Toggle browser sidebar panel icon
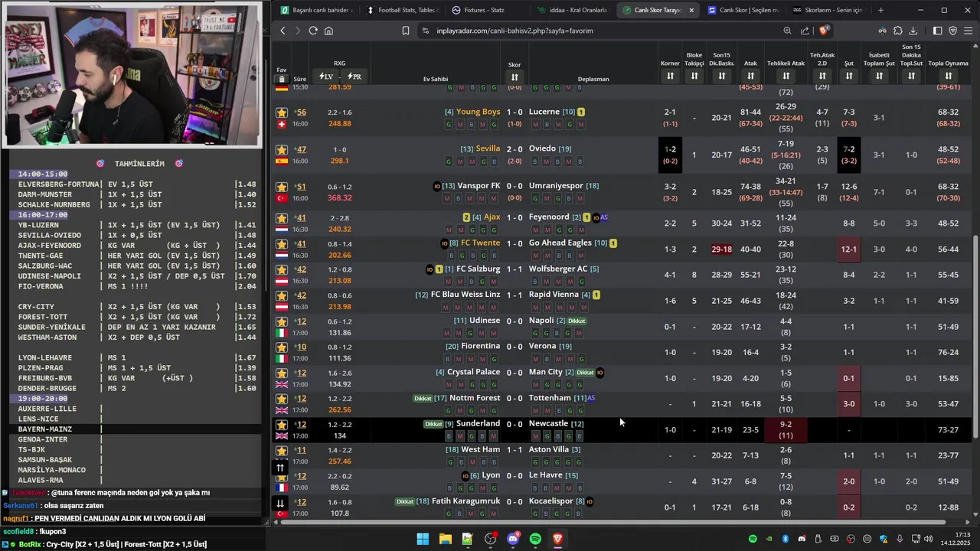 (x=937, y=31)
